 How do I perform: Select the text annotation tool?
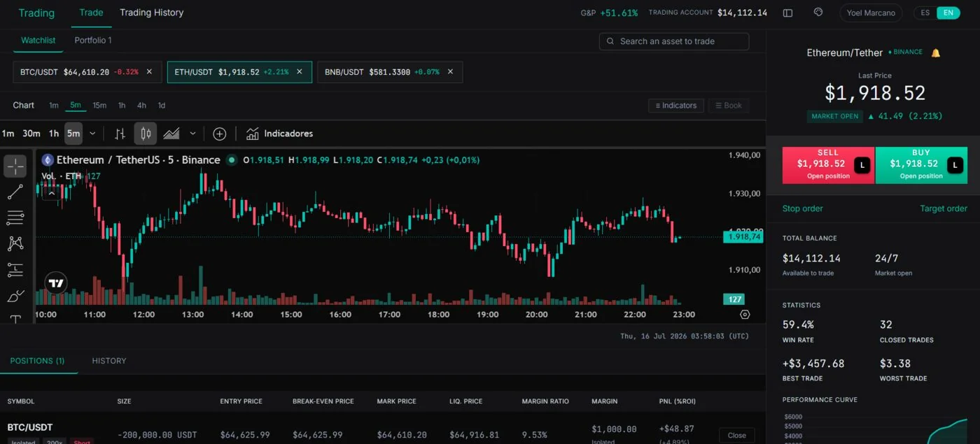15,319
